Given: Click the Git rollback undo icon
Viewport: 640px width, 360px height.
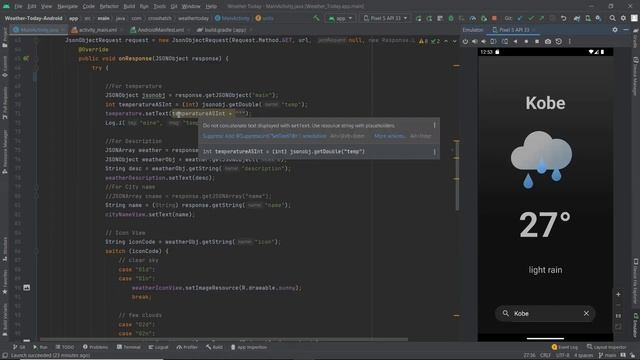Looking at the screenshot, I should (564, 18).
